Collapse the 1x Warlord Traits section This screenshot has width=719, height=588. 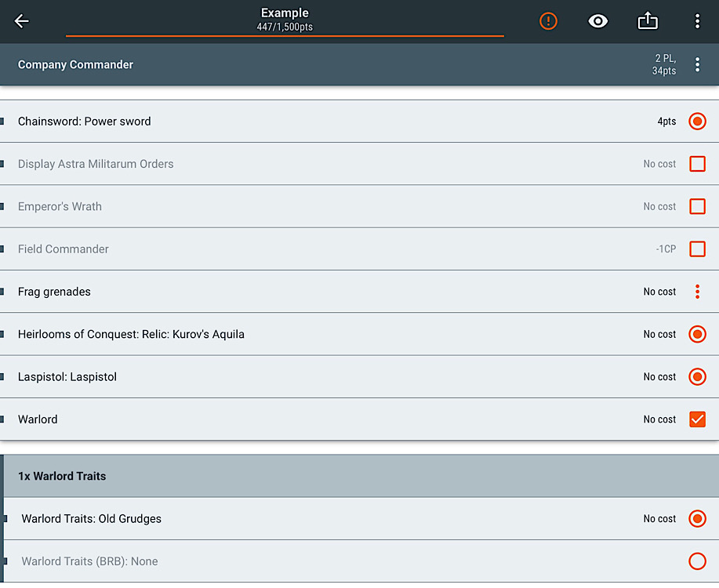[361, 476]
